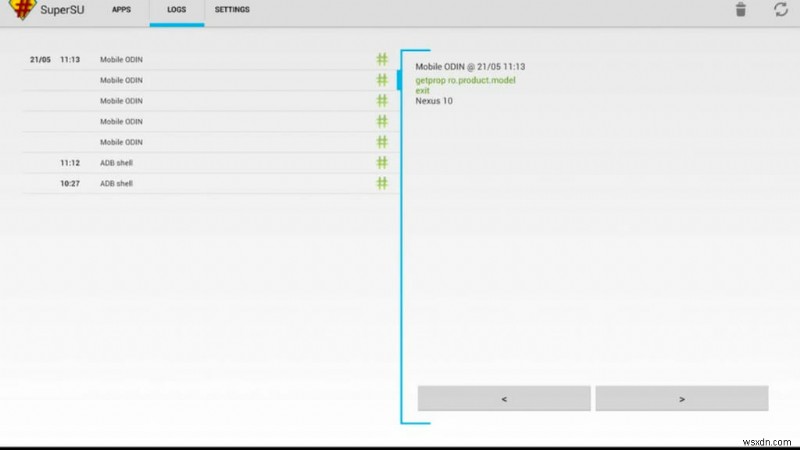Image resolution: width=800 pixels, height=450 pixels.
Task: Open the SETTINGS tab
Action: click(x=232, y=10)
